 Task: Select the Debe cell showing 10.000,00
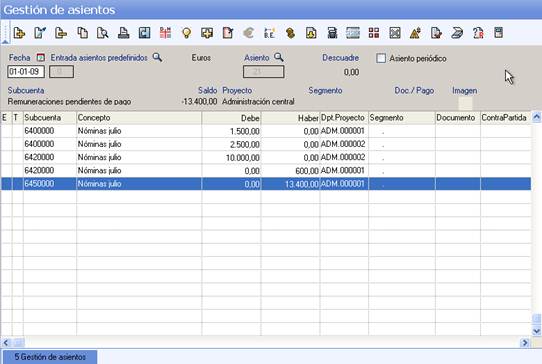(x=232, y=158)
